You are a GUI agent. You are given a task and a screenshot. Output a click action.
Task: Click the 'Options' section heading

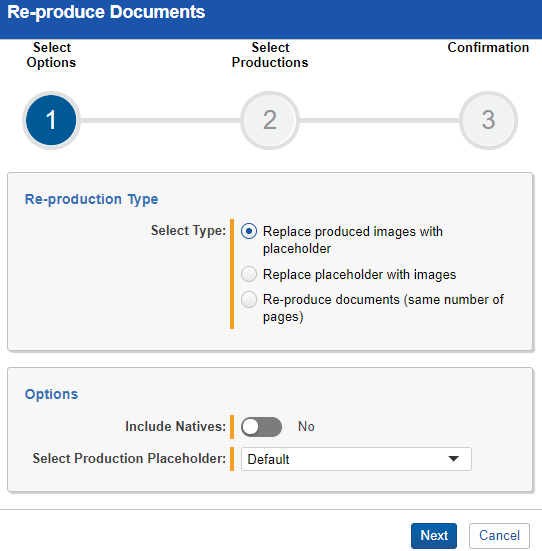point(51,394)
